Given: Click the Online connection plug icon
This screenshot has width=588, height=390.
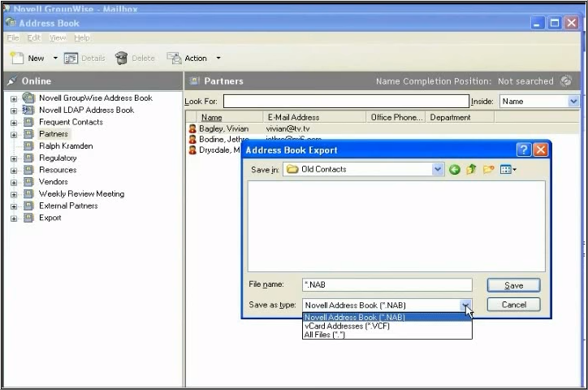Looking at the screenshot, I should pyautogui.click(x=12, y=80).
